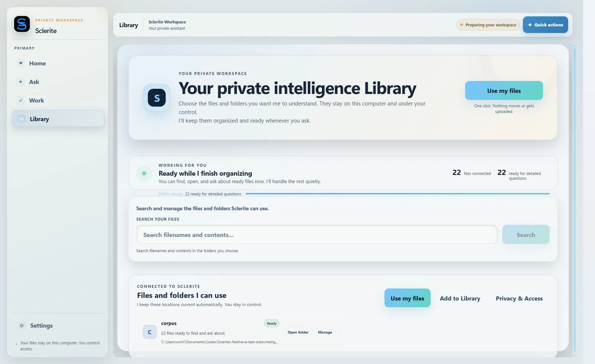The image size is (595, 364).
Task: Click '22 files ready to find and ask about'
Action: tap(193, 333)
